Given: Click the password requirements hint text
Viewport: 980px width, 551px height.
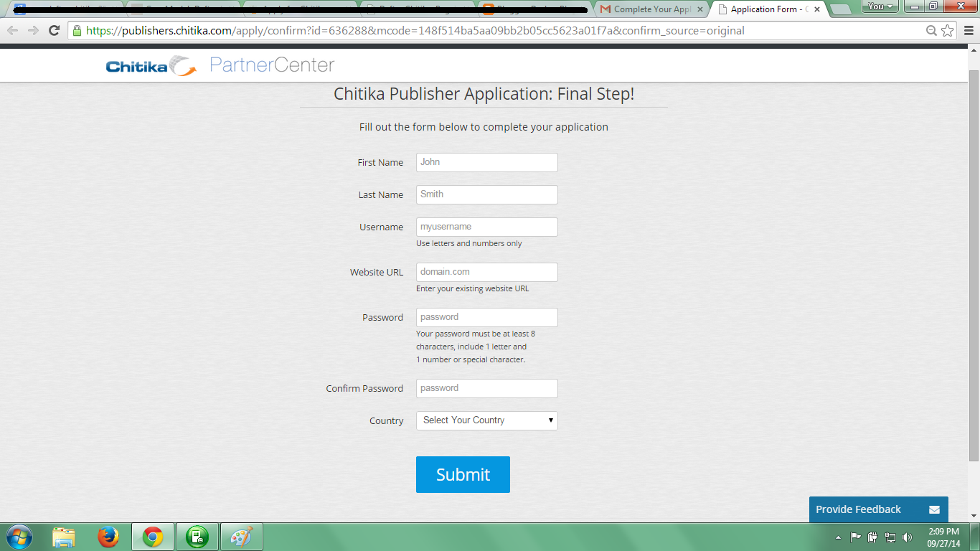Looking at the screenshot, I should (x=476, y=347).
